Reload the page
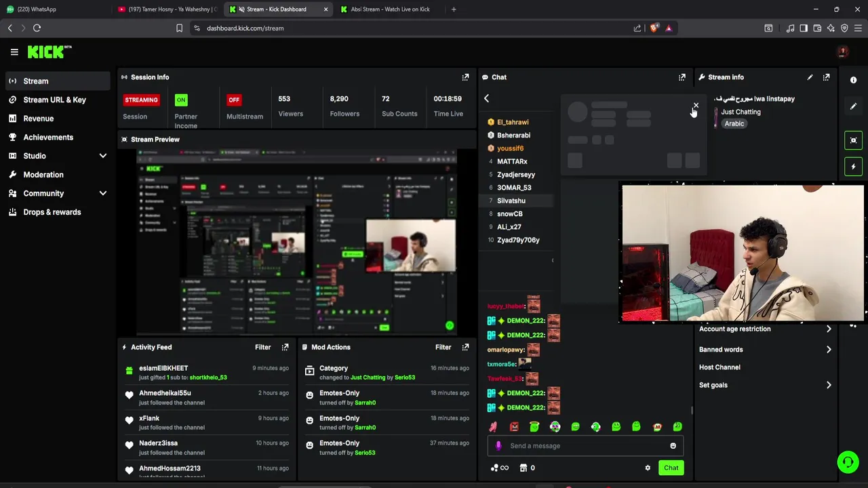Viewport: 868px width, 488px height. click(x=37, y=28)
